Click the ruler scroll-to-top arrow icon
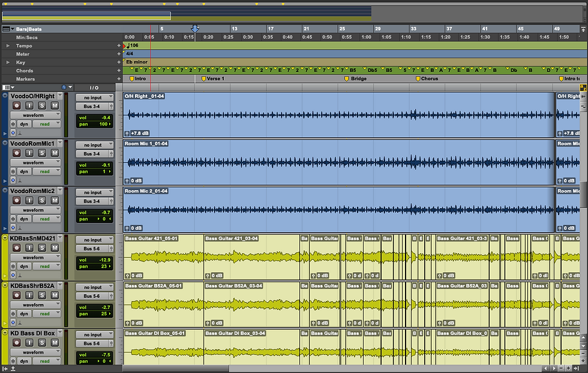Screen dimensions: 588x373 [x=583, y=29]
